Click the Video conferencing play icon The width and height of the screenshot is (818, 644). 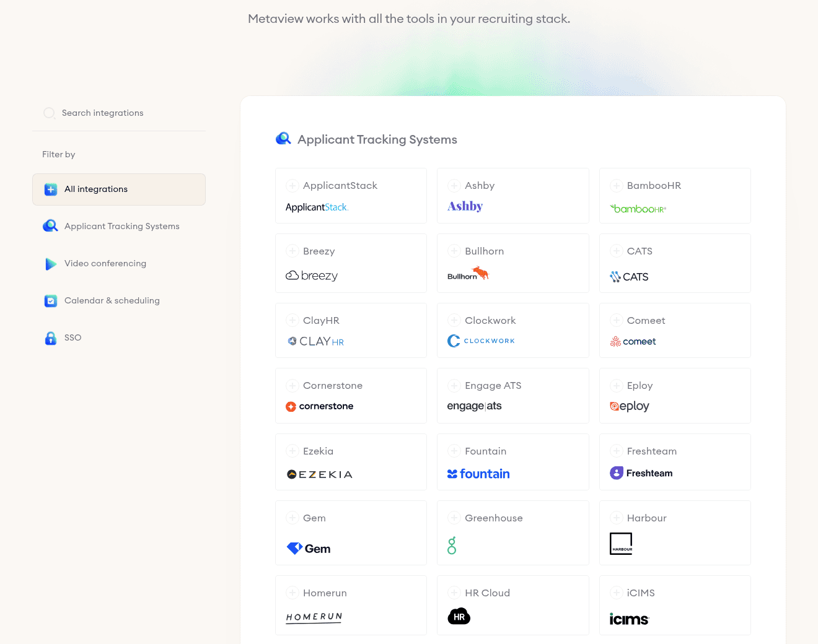[x=51, y=264]
